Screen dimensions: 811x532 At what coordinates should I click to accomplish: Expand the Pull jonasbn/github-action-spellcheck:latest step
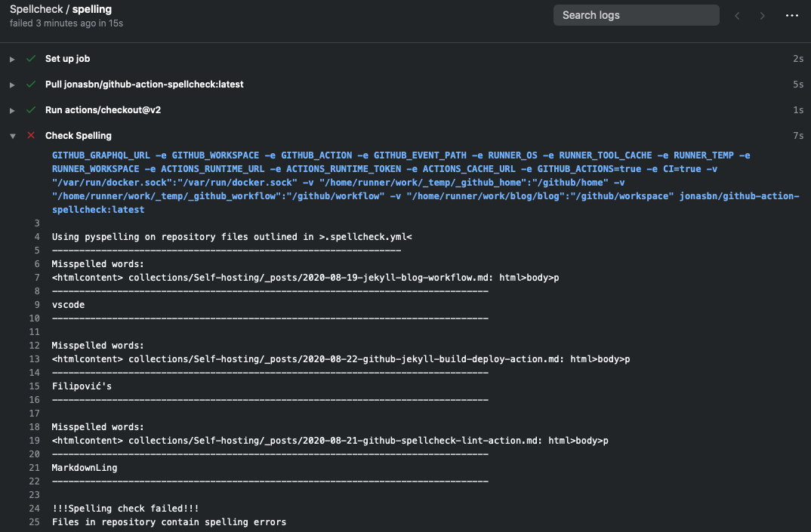(x=11, y=85)
